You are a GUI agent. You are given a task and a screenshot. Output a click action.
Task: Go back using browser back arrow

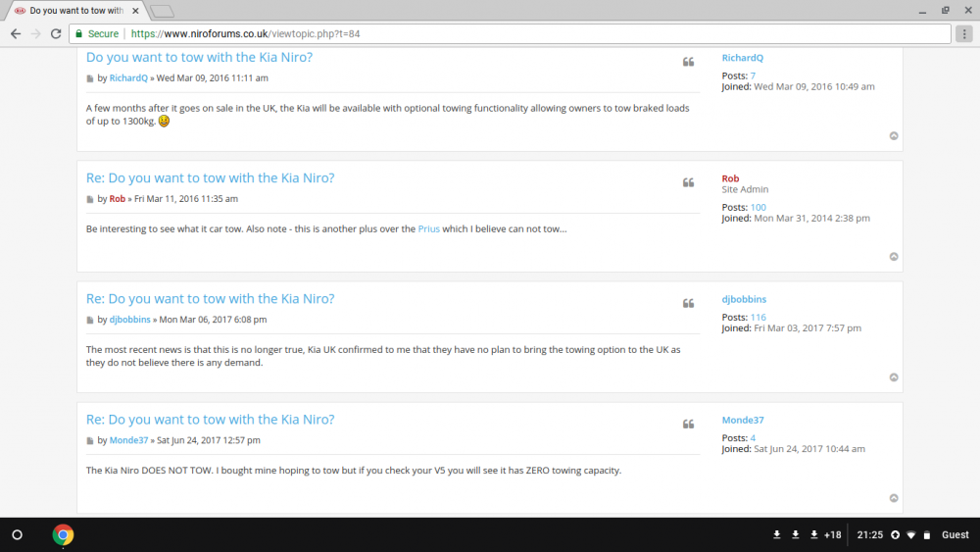coord(16,33)
